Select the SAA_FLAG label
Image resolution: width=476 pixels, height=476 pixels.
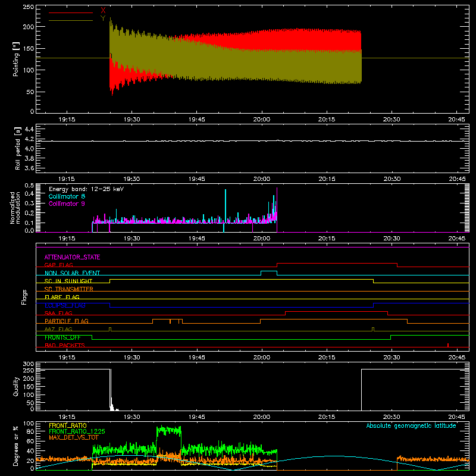click(58, 313)
